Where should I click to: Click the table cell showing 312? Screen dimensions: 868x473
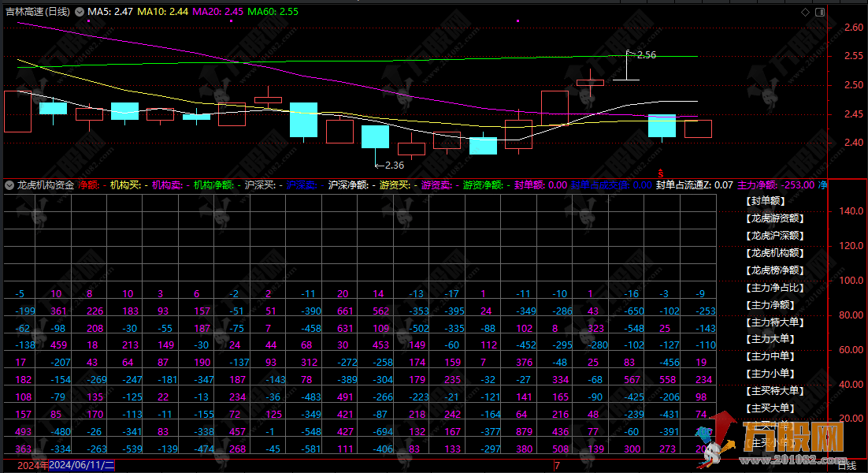309,362
